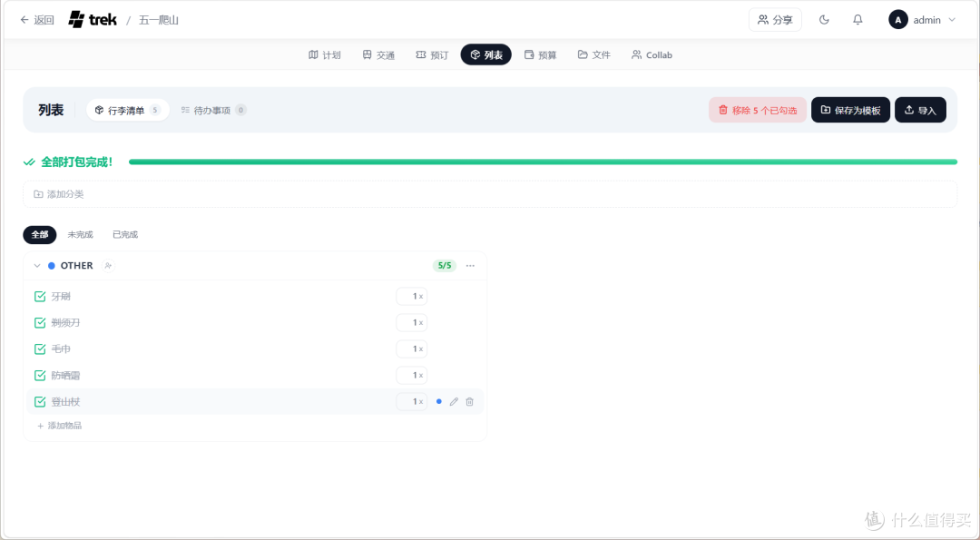Open notifications via the bell icon
The width and height of the screenshot is (980, 540).
click(857, 20)
